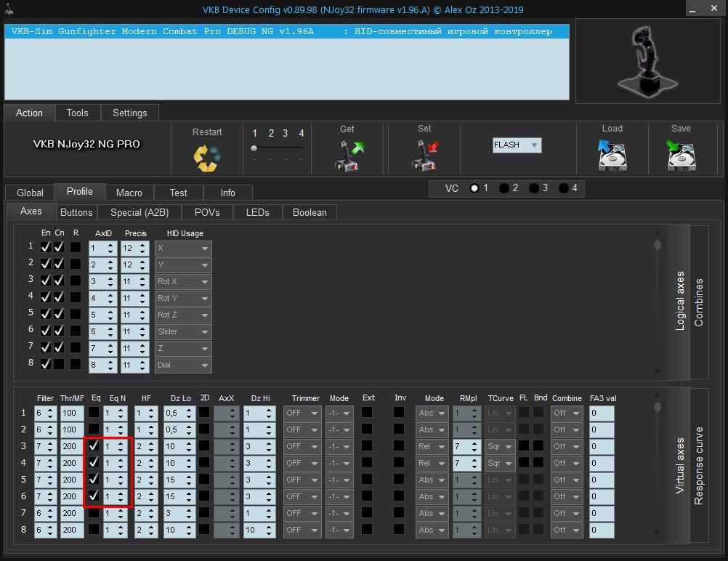Screen dimensions: 728x561
Task: Go to the Test tab
Action: pos(178,193)
